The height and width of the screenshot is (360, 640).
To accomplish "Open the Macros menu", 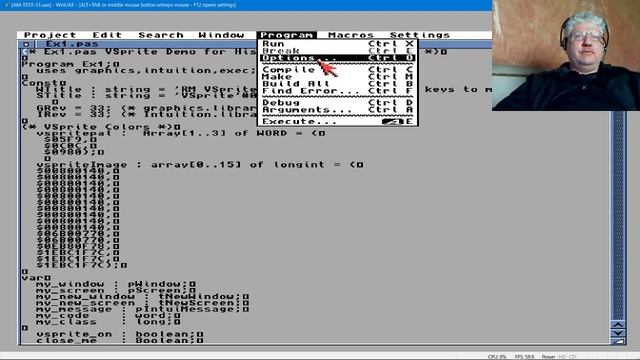I will click(351, 35).
